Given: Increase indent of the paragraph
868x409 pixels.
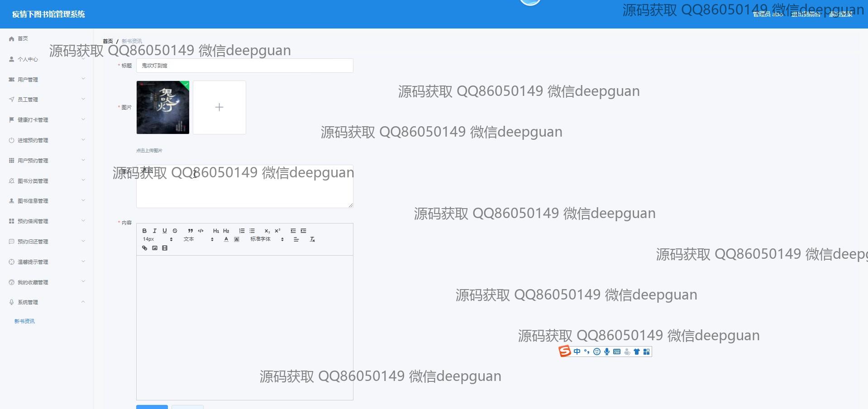Looking at the screenshot, I should [x=303, y=231].
